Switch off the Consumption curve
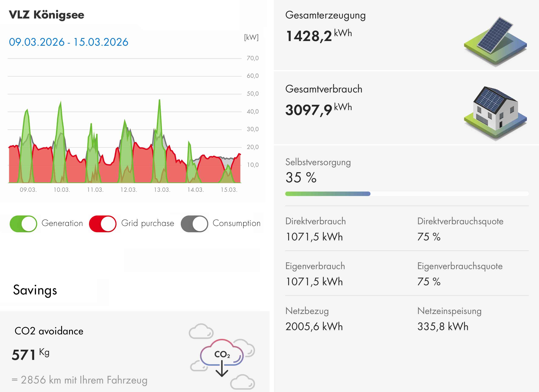The height and width of the screenshot is (392, 539). (x=194, y=224)
